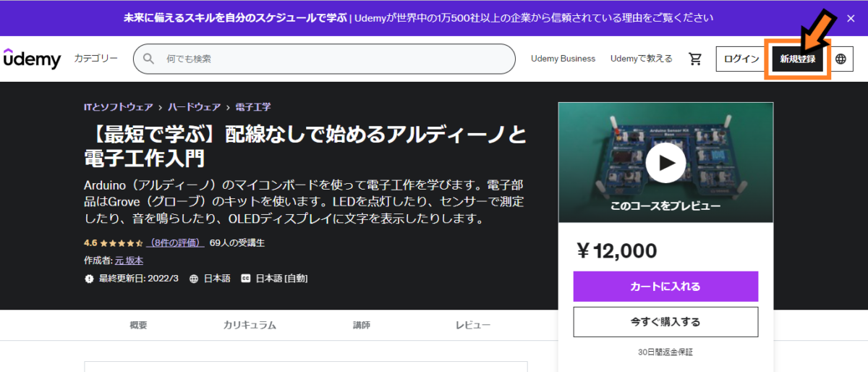Click the ¥12,000 price text
The width and height of the screenshot is (868, 372).
(x=617, y=251)
